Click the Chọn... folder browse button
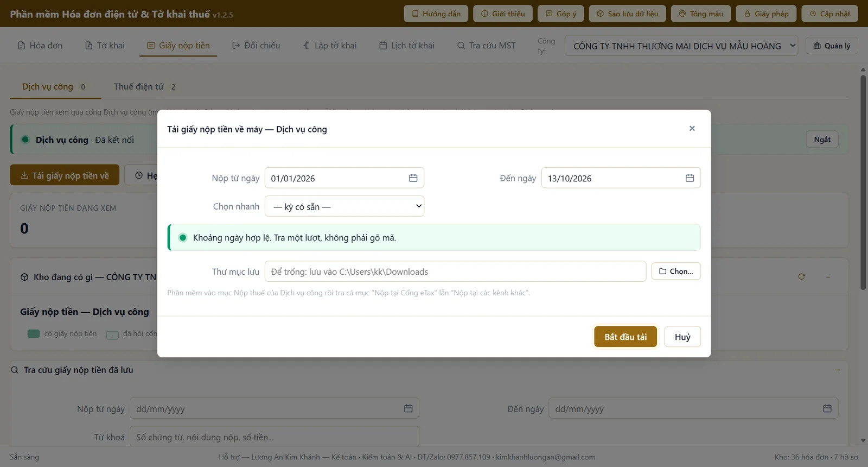 676,272
